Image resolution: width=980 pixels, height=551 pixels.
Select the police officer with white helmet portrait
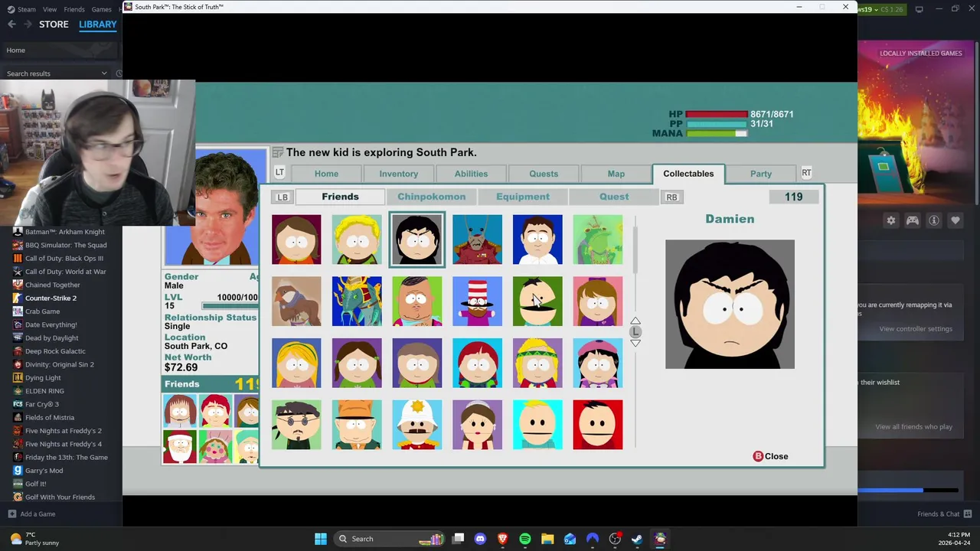[x=416, y=425]
